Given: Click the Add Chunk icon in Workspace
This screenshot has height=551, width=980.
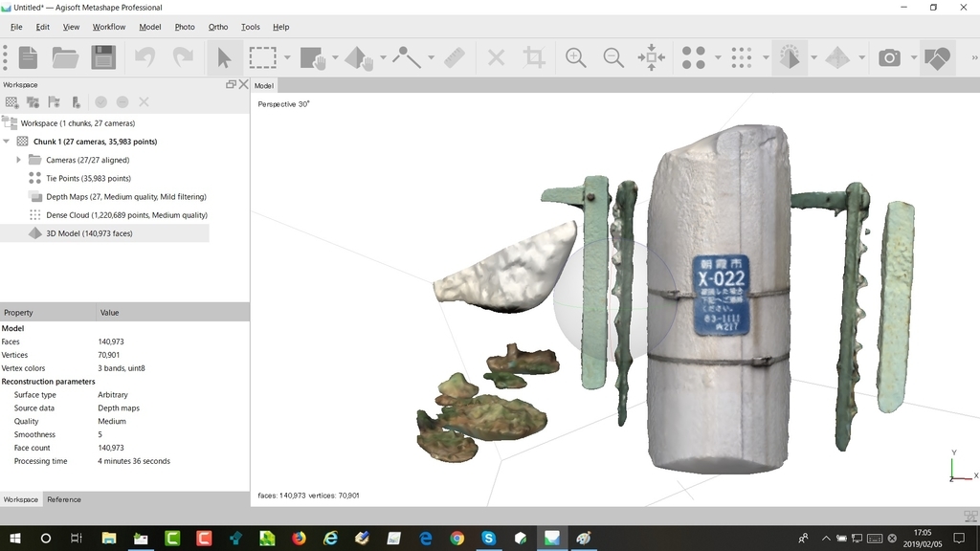Looking at the screenshot, I should [11, 101].
